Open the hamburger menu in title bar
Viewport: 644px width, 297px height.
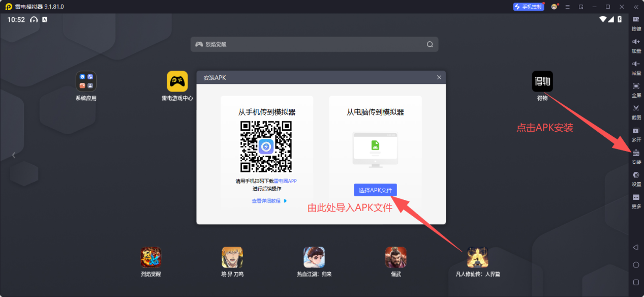(x=568, y=7)
